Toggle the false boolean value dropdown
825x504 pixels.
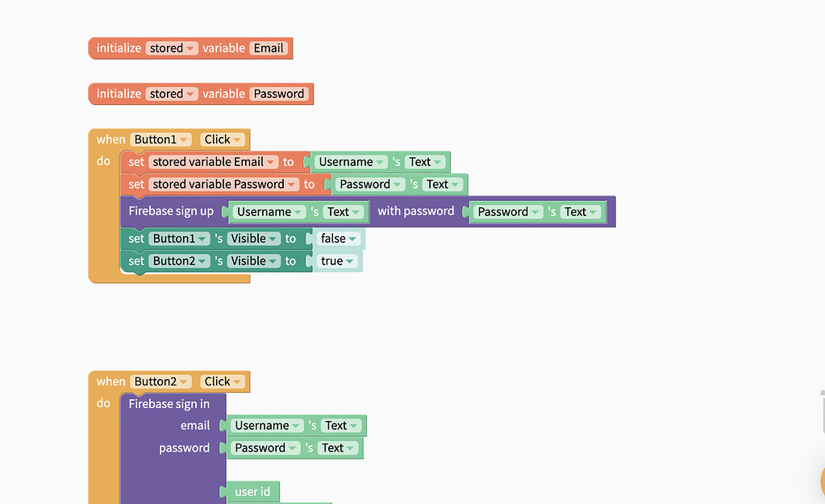tap(339, 239)
